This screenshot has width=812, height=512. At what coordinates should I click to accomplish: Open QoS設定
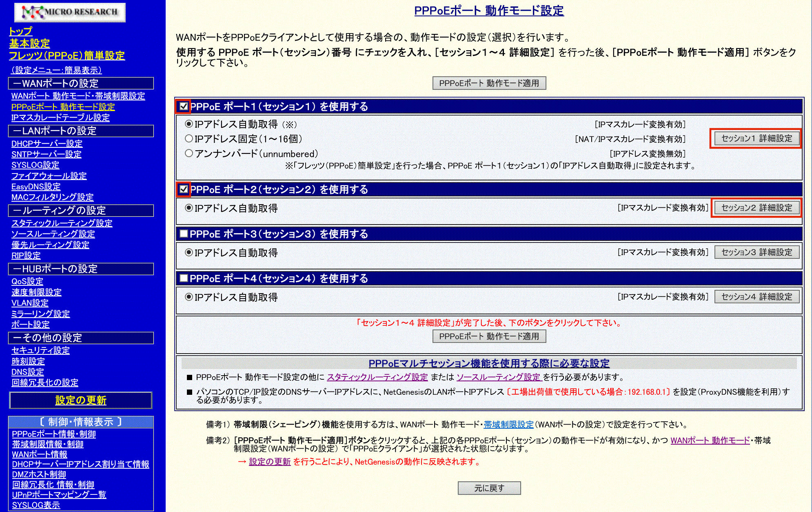point(27,281)
